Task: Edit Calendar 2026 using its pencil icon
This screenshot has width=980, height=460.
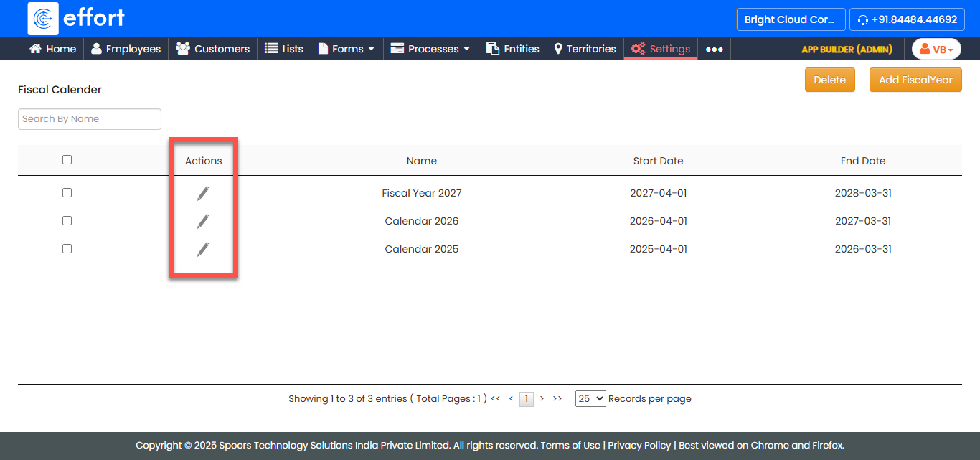Action: [x=203, y=221]
